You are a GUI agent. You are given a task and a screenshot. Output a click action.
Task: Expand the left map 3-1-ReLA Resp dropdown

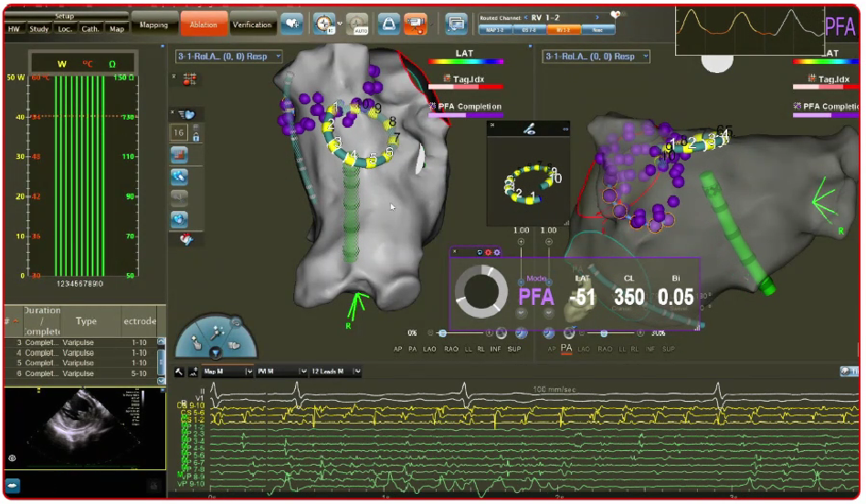228,57
